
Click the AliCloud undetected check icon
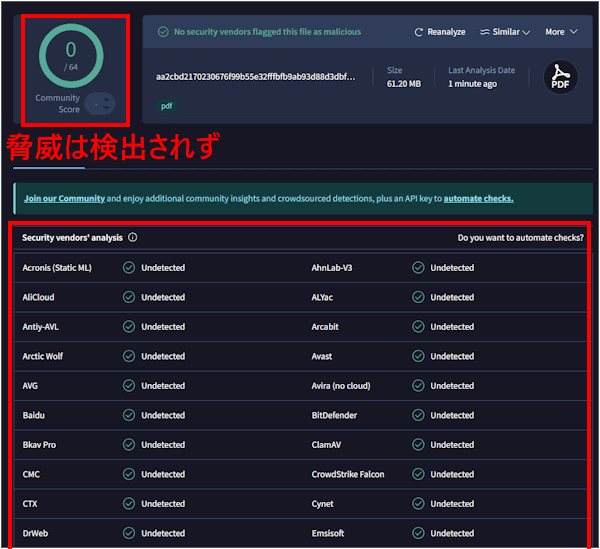[x=129, y=297]
